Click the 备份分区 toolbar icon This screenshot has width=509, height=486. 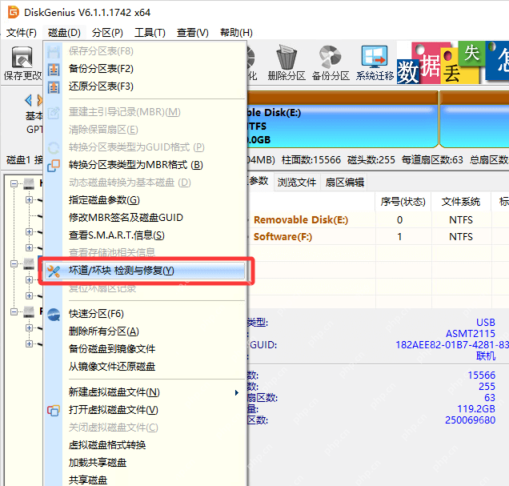coord(330,57)
